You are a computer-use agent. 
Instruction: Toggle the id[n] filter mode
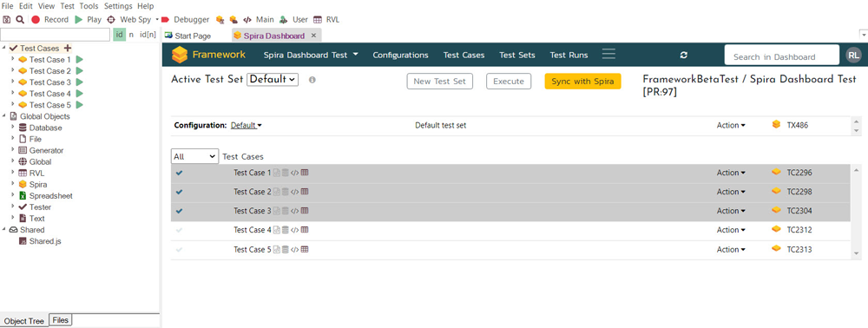pyautogui.click(x=148, y=35)
